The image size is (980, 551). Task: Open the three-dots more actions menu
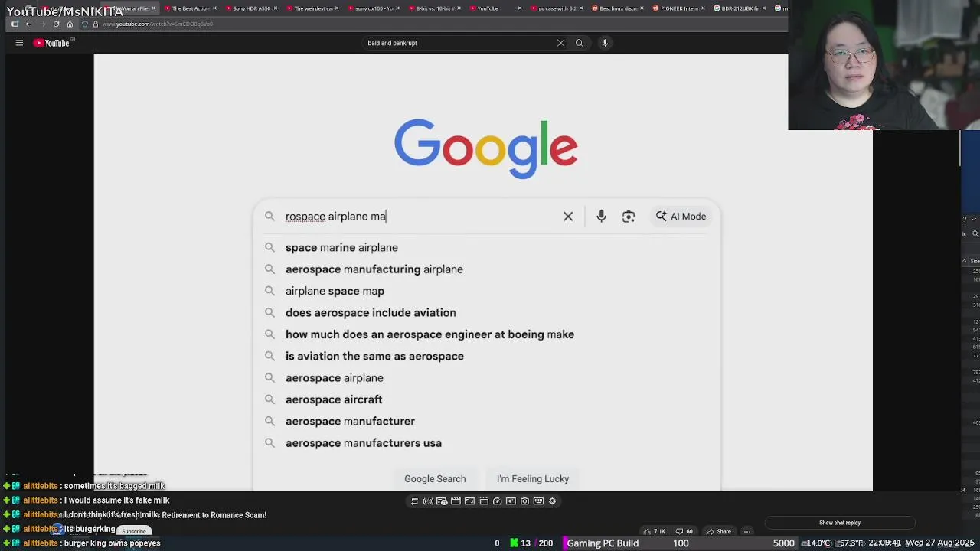click(747, 531)
